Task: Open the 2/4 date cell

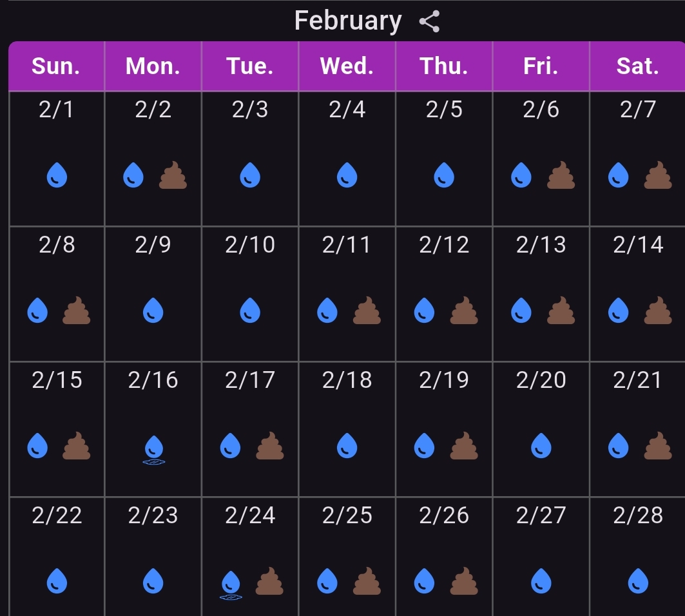Action: coord(347,158)
